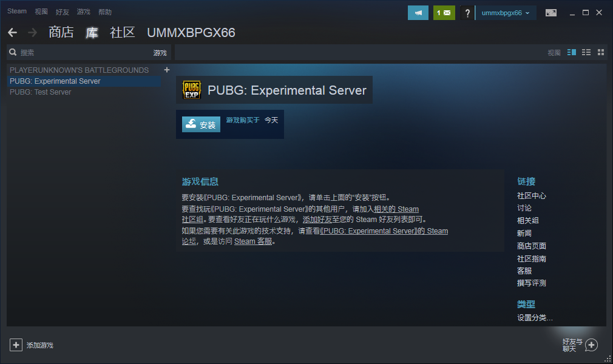Switch to the 社区 tab
Image resolution: width=613 pixels, height=364 pixels.
123,32
